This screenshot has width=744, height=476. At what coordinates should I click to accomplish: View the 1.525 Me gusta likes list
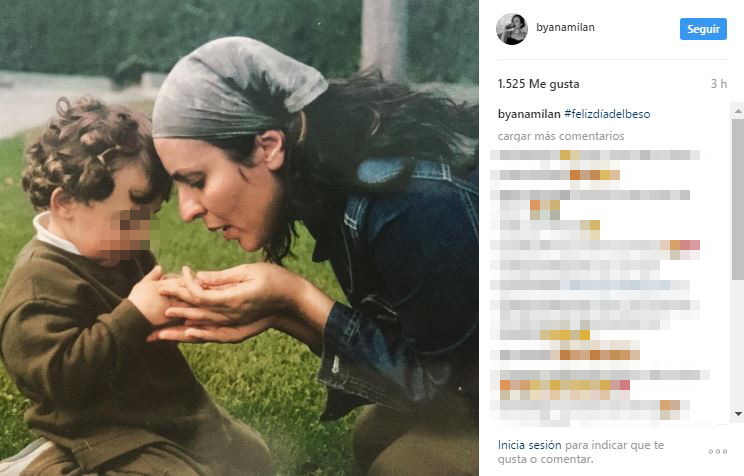click(x=538, y=84)
